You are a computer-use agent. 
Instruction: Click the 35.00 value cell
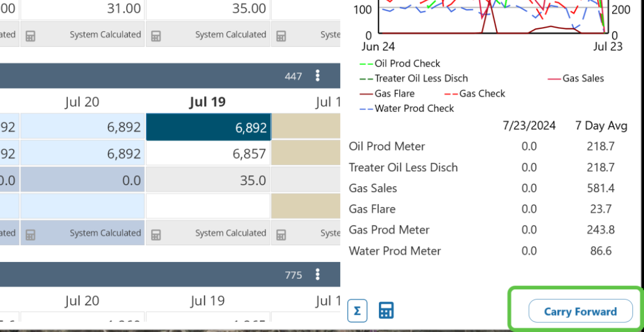pyautogui.click(x=208, y=9)
